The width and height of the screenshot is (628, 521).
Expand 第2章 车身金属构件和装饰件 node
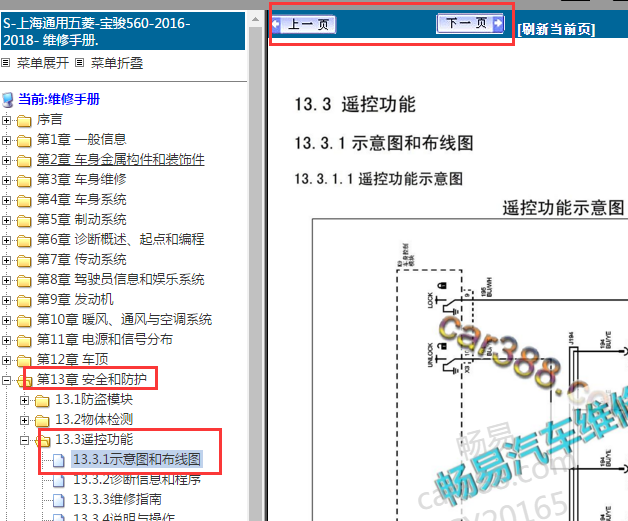click(x=6, y=160)
